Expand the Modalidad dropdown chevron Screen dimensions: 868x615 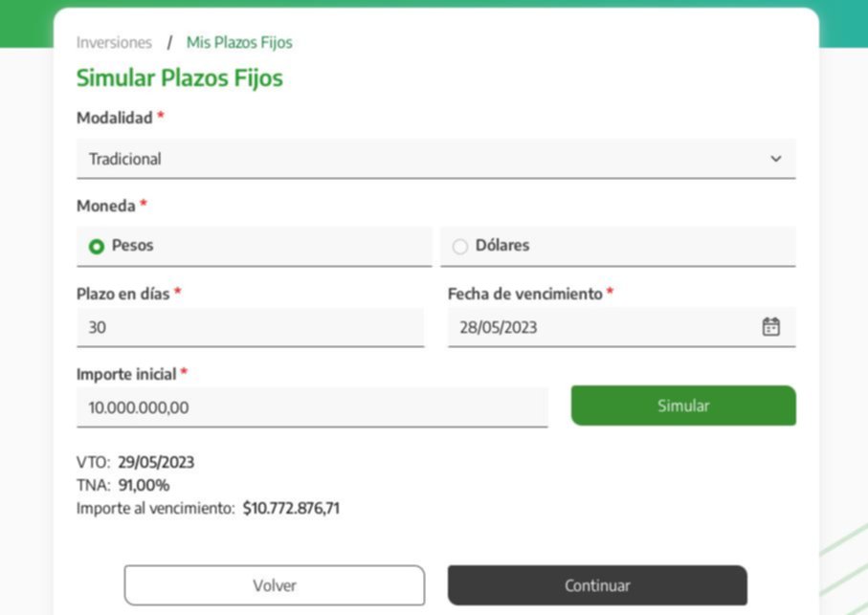[775, 159]
